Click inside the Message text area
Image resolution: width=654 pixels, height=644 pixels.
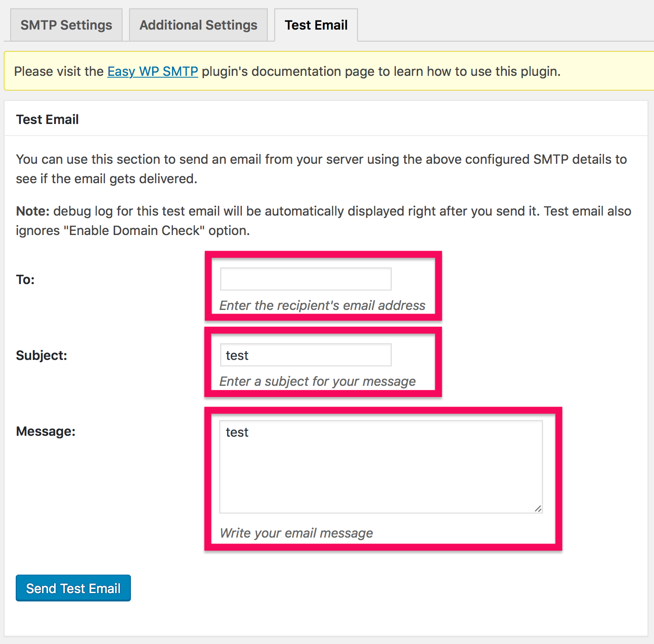[x=381, y=466]
